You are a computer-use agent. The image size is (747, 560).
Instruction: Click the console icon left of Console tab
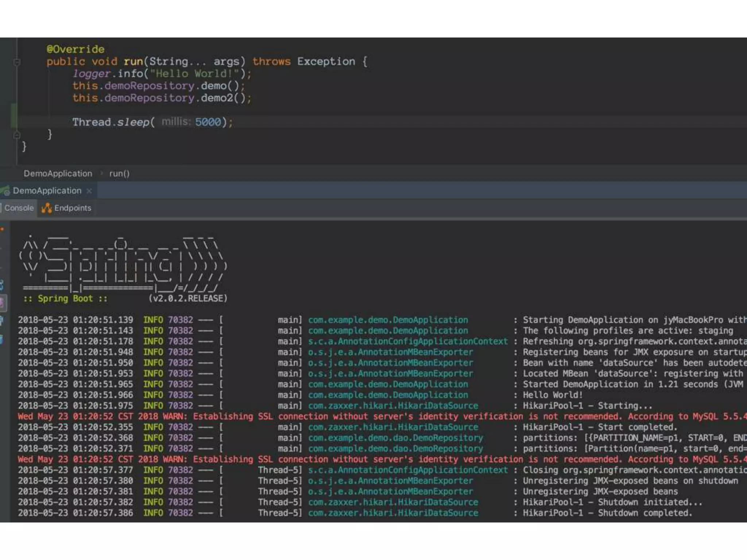pos(1,208)
